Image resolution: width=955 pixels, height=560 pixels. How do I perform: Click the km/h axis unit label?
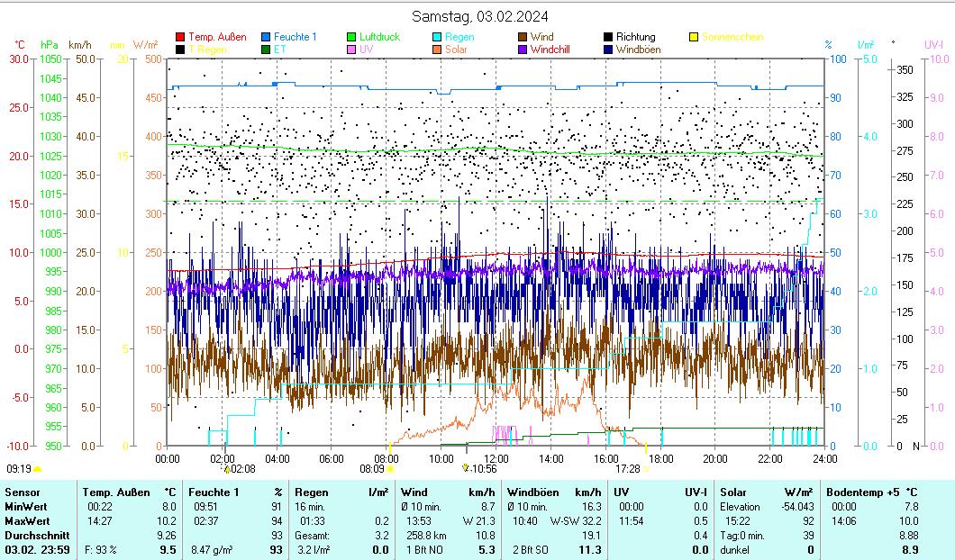(80, 45)
